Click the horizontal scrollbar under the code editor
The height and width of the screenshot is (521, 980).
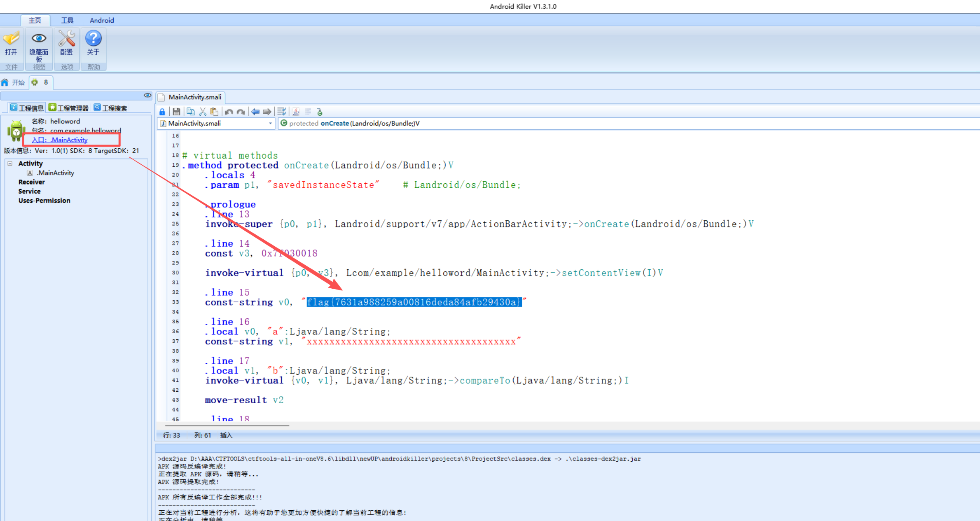pyautogui.click(x=227, y=425)
